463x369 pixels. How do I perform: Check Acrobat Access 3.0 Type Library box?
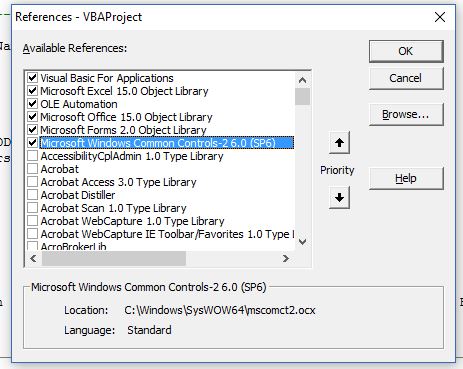[x=32, y=182]
